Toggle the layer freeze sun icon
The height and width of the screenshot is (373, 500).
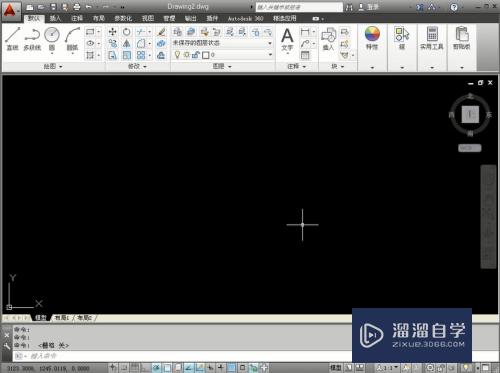tap(187, 55)
